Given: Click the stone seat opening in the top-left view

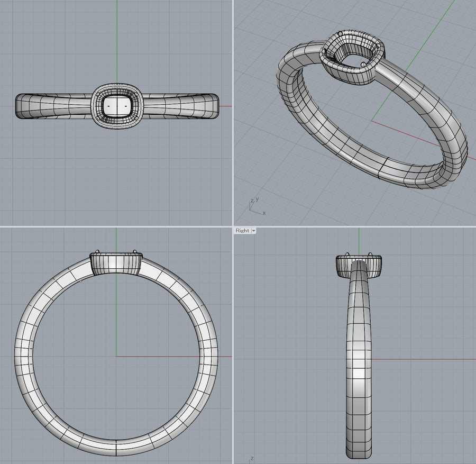Looking at the screenshot, I should 116,106.
